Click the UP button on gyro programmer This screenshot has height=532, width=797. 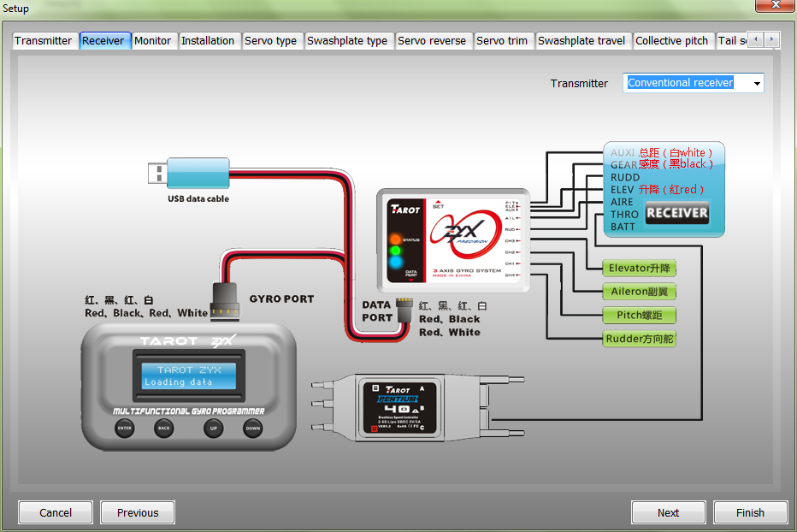[214, 428]
